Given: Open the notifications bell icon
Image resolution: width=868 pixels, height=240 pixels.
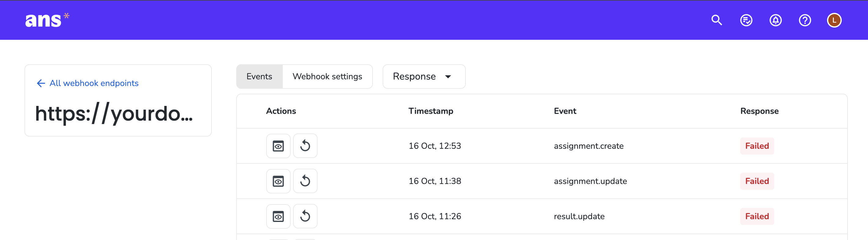Looking at the screenshot, I should coord(775,20).
